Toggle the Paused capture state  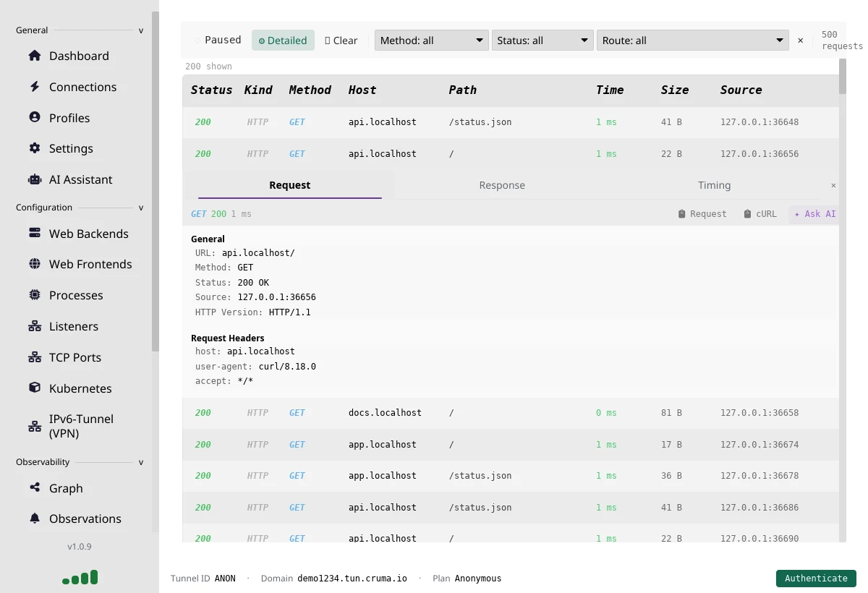[218, 40]
